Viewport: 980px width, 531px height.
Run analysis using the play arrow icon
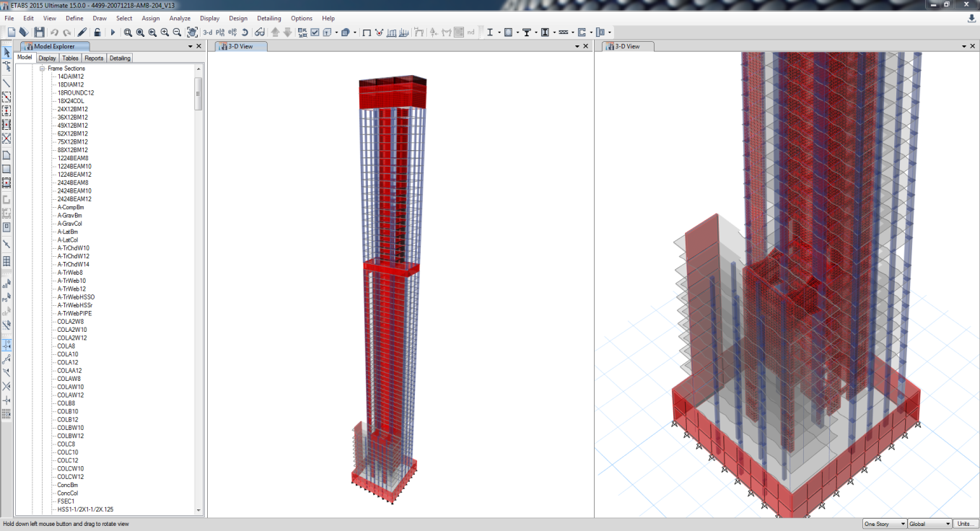coord(113,32)
